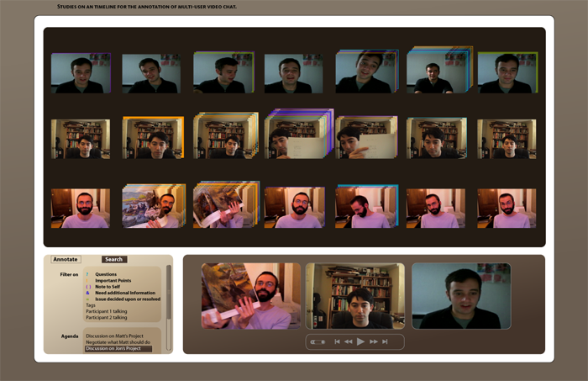
Task: Click the fast-forward button
Action: [373, 341]
